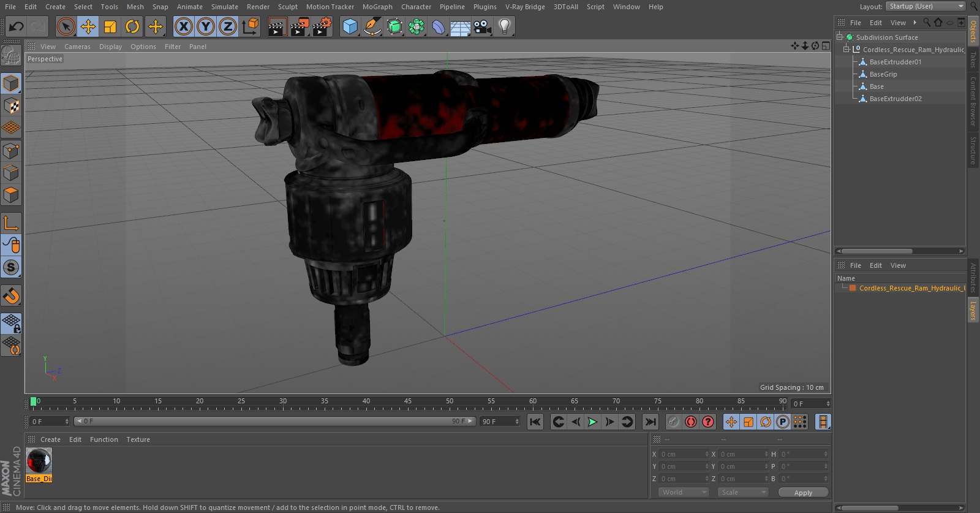Toggle viewport maximize icon
Viewport: 980px width, 513px height.
826,46
